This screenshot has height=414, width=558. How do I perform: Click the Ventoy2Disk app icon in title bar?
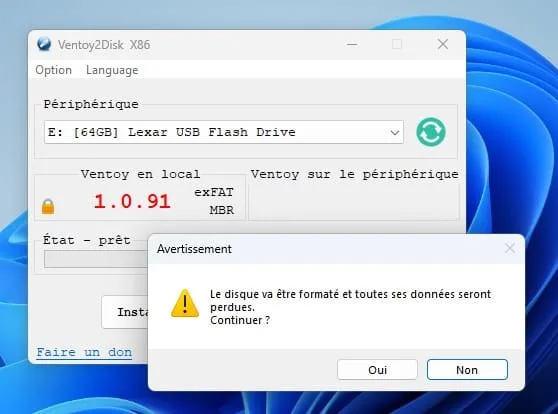point(44,44)
